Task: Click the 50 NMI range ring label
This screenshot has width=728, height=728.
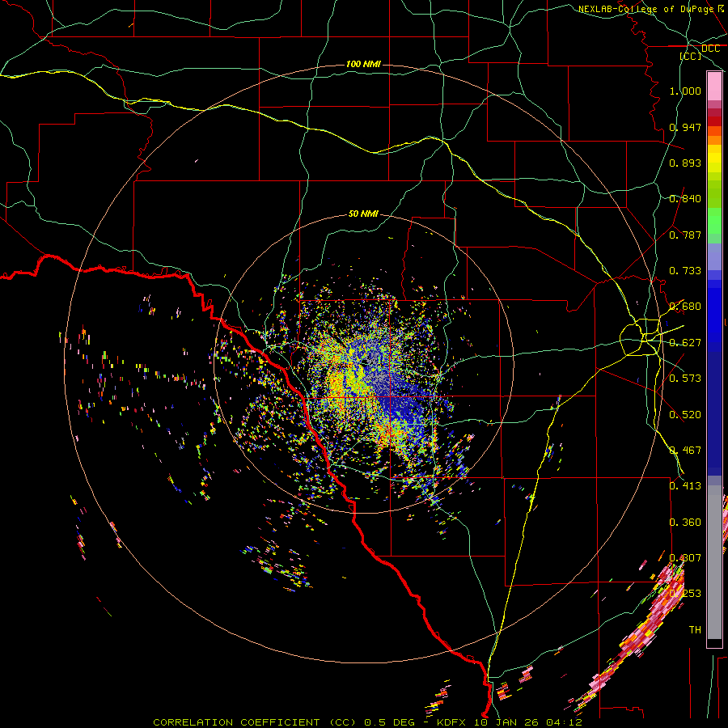Action: [x=363, y=214]
